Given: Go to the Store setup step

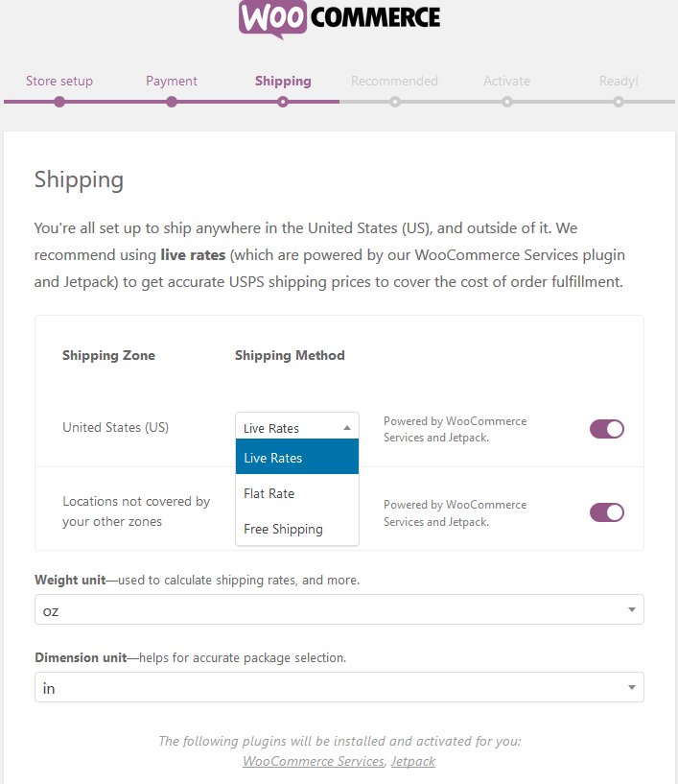Looking at the screenshot, I should 59,81.
